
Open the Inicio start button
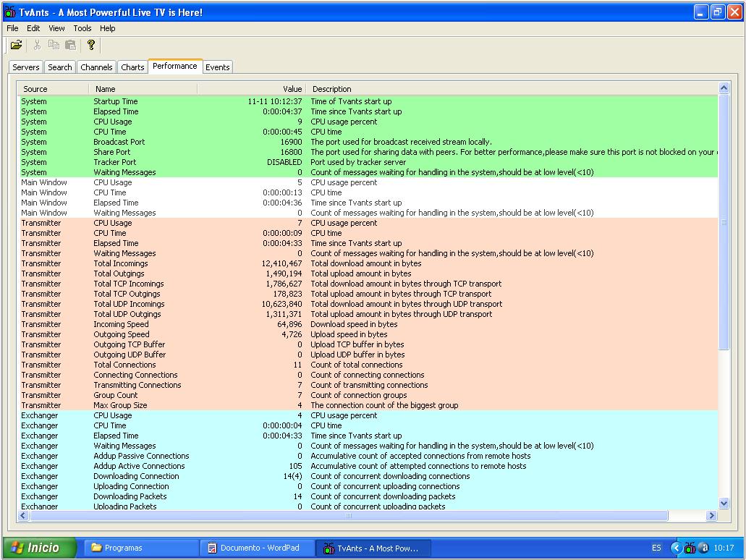40,548
